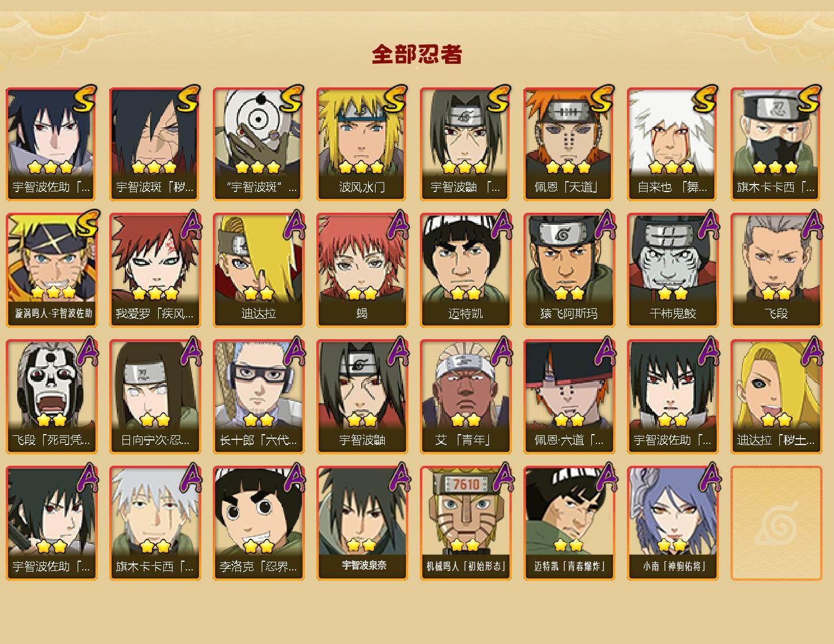The image size is (834, 644).
Task: Select the 波风水门 ninja card
Action: point(362,144)
